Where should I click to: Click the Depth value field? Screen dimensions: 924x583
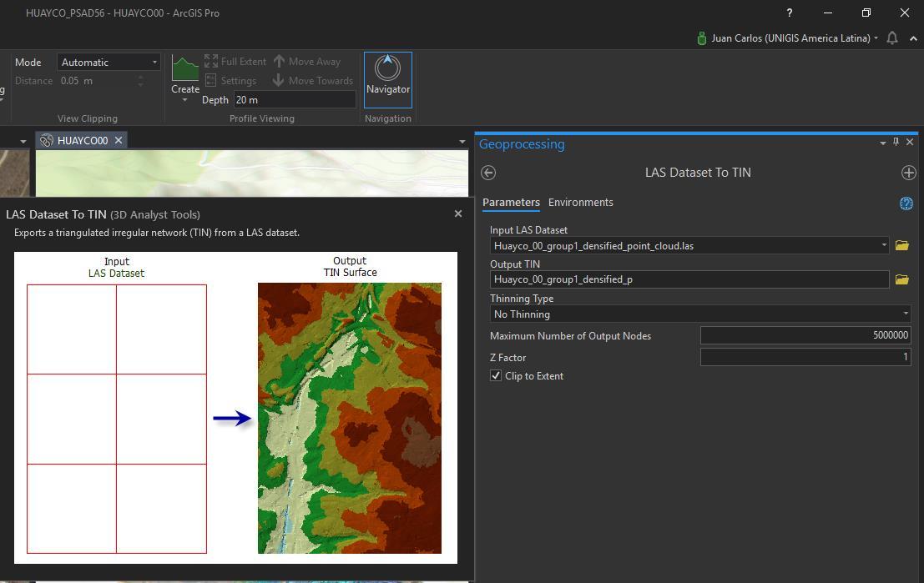294,100
